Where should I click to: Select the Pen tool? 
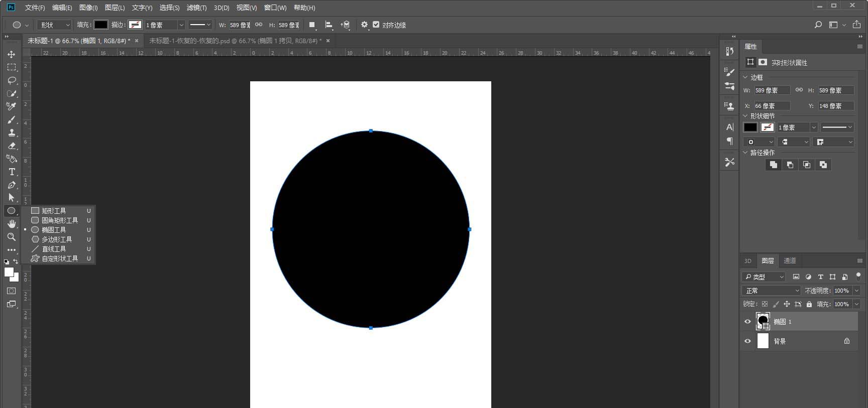tap(11, 185)
